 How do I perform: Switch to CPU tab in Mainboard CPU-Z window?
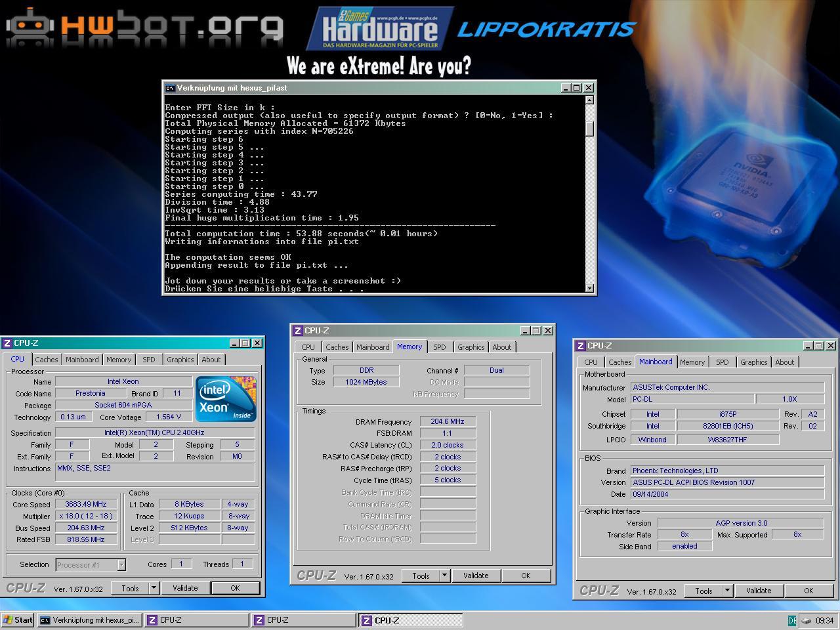point(591,362)
